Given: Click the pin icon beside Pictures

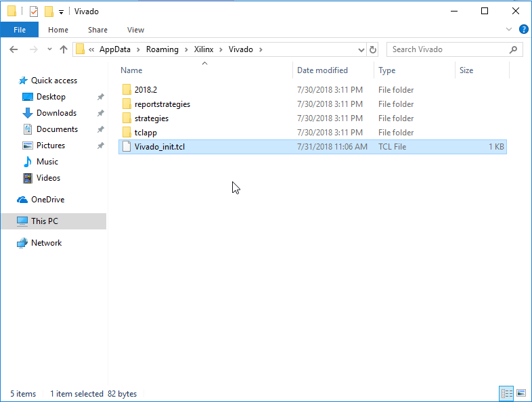Looking at the screenshot, I should point(100,146).
